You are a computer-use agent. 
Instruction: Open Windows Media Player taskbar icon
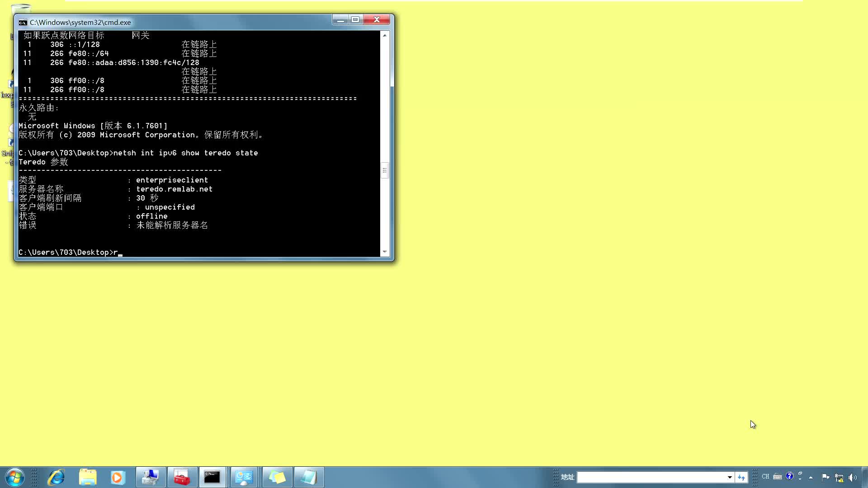coord(118,477)
